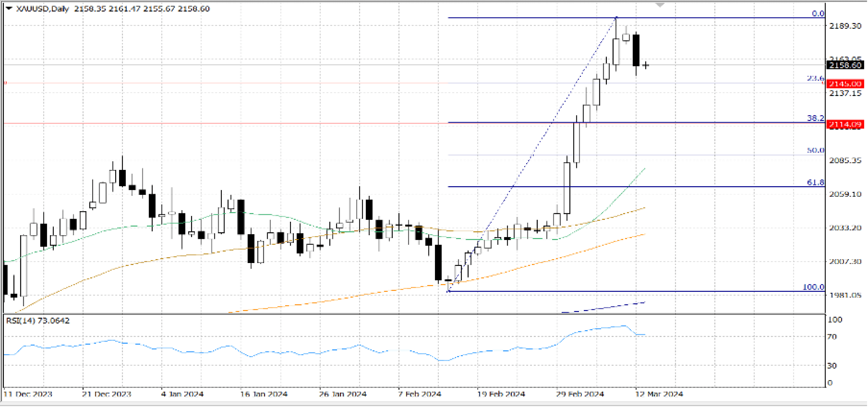Image resolution: width=868 pixels, height=407 pixels.
Task: Click the 29 Feb 2024 date marker
Action: (x=580, y=394)
